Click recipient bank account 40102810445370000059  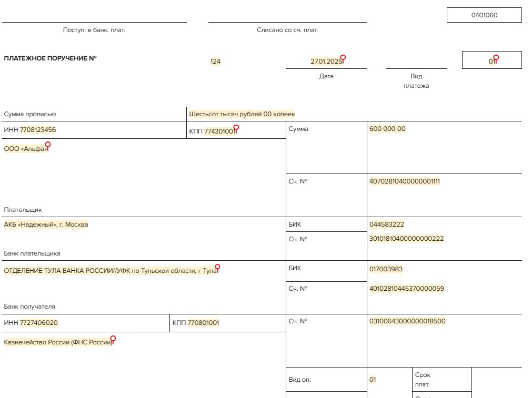pyautogui.click(x=406, y=289)
